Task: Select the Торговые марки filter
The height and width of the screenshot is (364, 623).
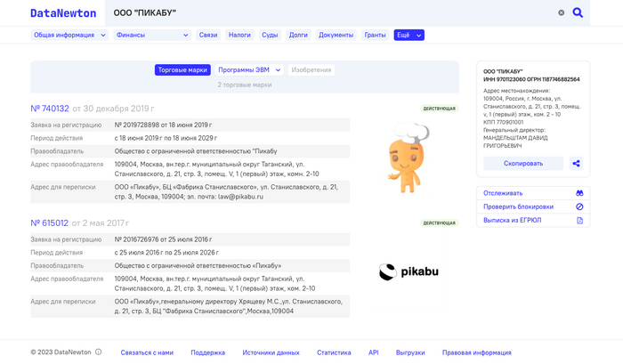Action: click(182, 70)
